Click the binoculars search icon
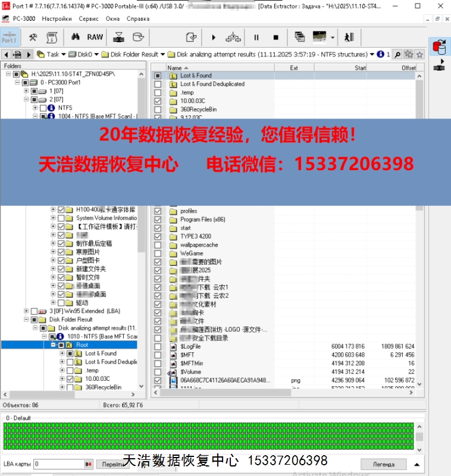Screen dimensions: 451x476 (76, 37)
